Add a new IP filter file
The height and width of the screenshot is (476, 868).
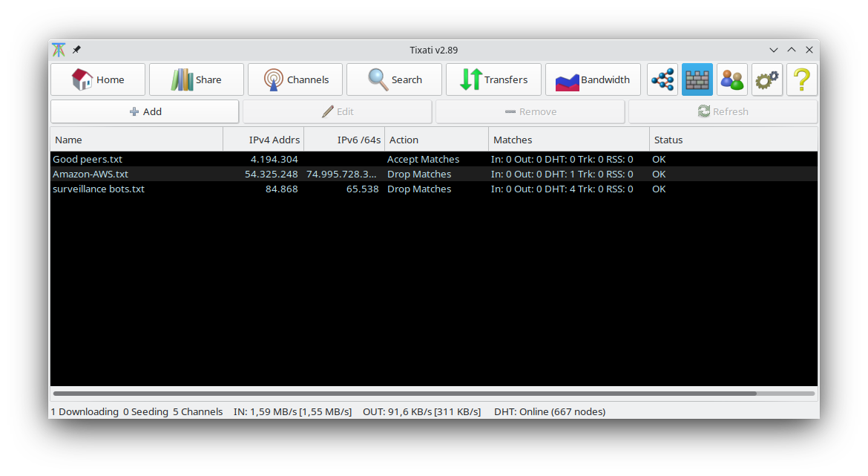click(144, 111)
